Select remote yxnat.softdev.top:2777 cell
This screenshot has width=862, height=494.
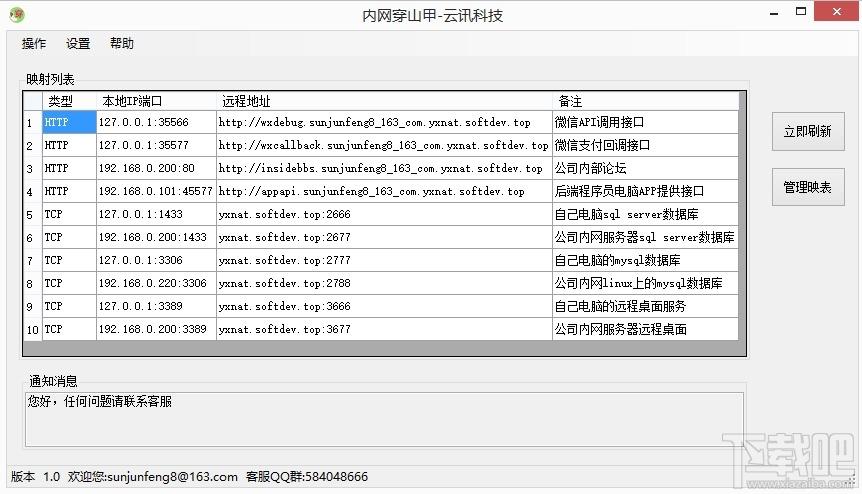click(x=384, y=260)
